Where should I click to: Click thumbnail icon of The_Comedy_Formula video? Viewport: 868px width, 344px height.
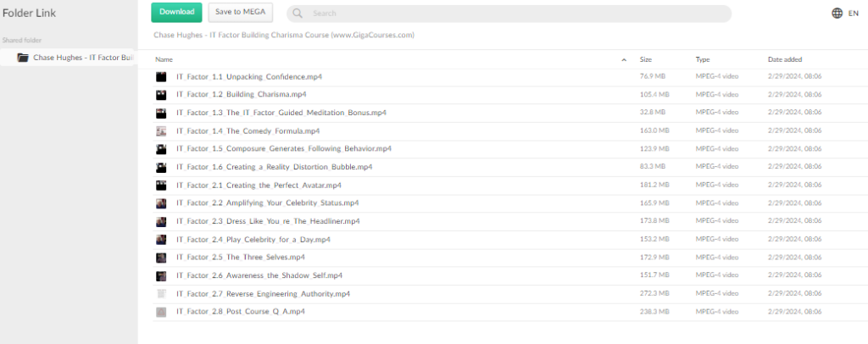click(161, 131)
